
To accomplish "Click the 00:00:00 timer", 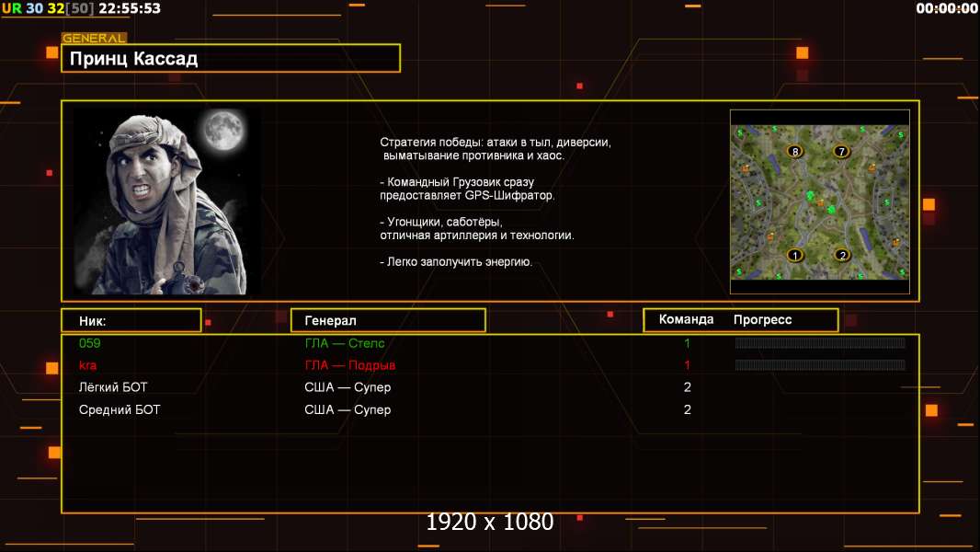I will (946, 8).
